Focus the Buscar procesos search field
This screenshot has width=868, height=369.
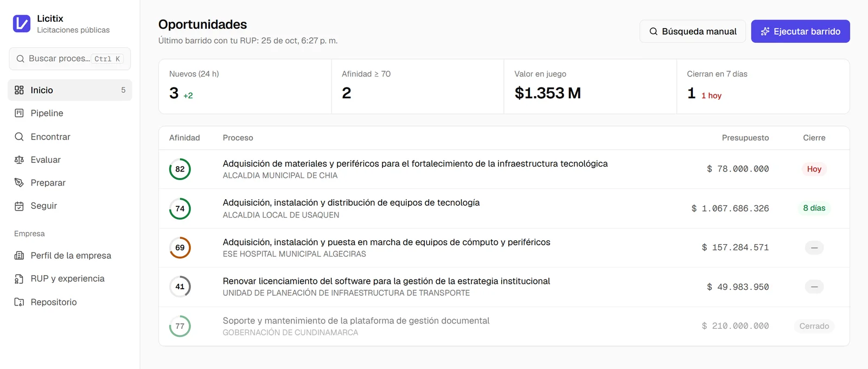(x=70, y=59)
